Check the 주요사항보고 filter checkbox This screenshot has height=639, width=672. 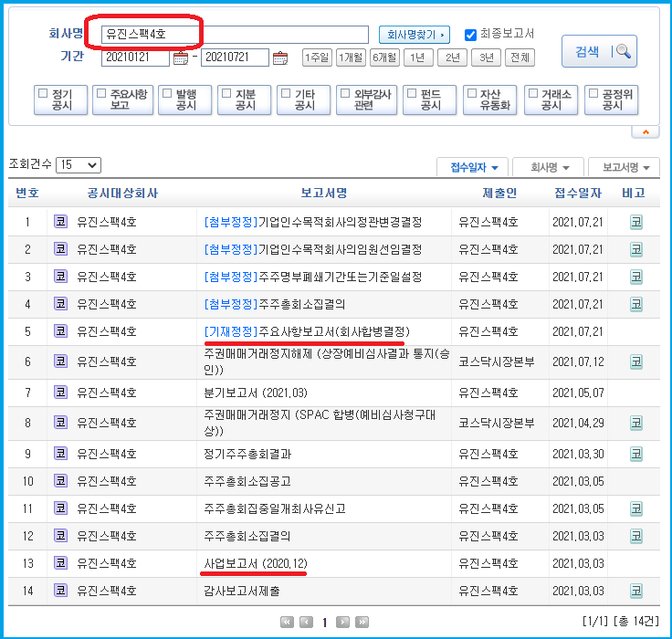(x=101, y=93)
